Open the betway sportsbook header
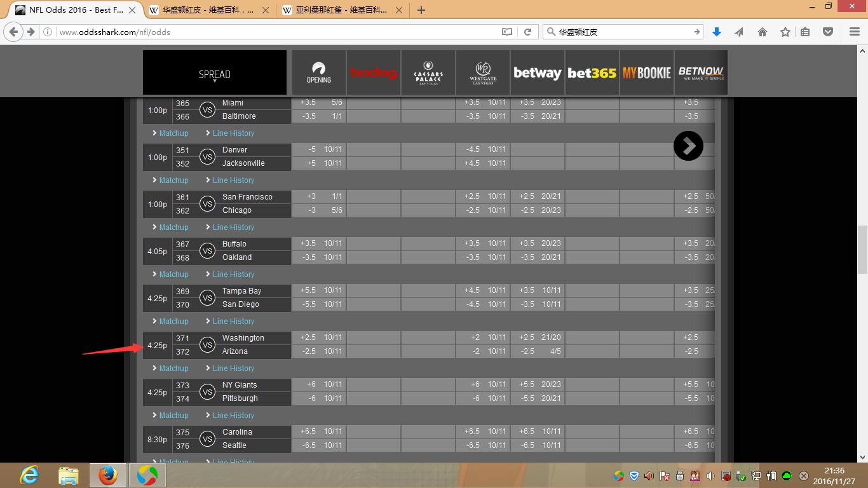 [x=538, y=72]
